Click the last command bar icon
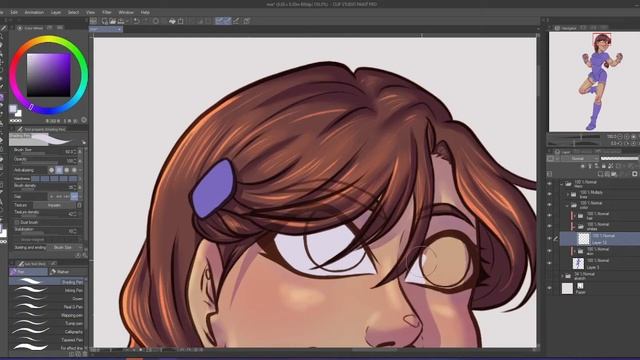The image size is (640, 360). [247, 21]
